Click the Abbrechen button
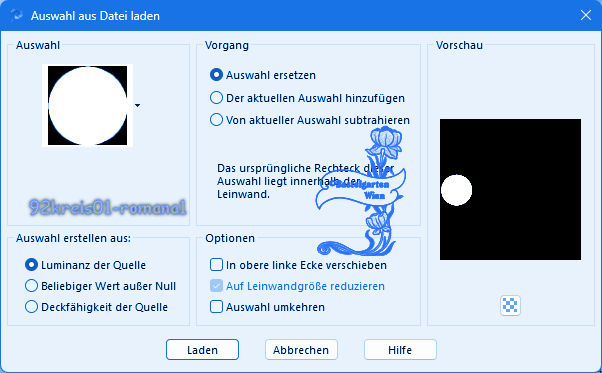This screenshot has width=602, height=373. pyautogui.click(x=301, y=350)
